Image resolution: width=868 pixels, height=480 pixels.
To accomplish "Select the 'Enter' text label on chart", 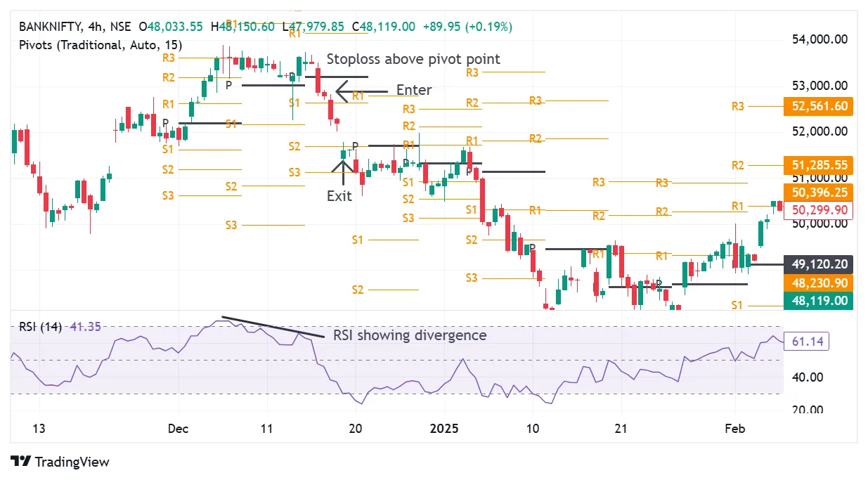I will coord(414,90).
